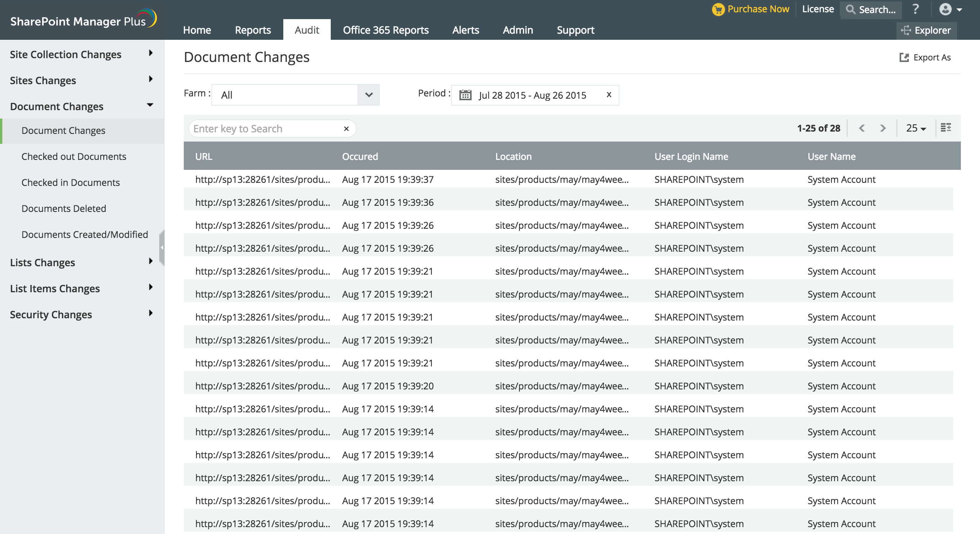Open the column chooser icon
The image size is (980, 534).
(x=946, y=128)
